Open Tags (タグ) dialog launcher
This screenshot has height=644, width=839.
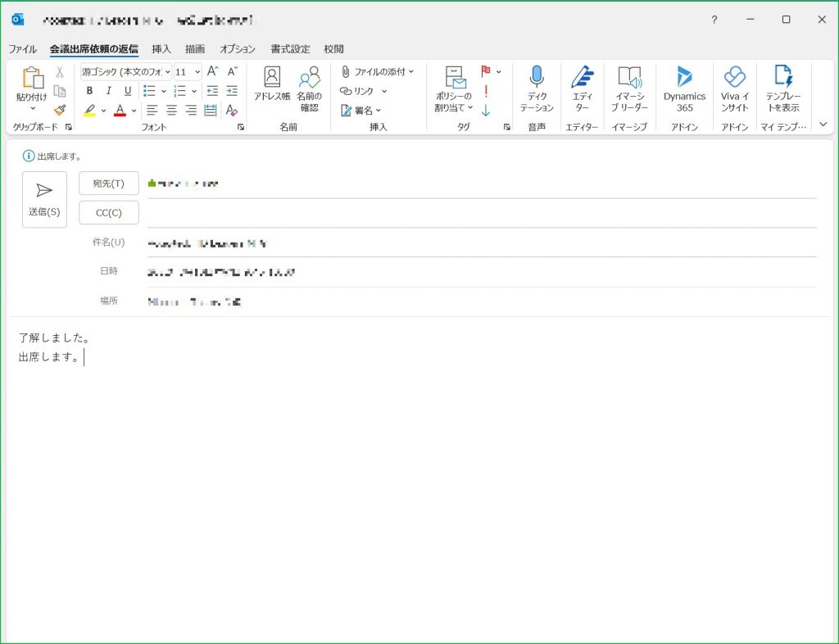click(x=506, y=127)
